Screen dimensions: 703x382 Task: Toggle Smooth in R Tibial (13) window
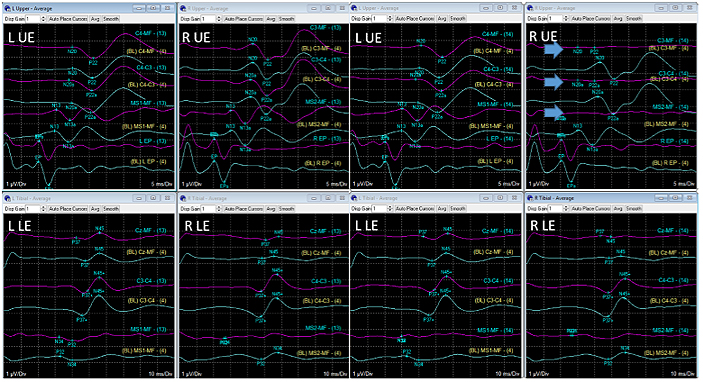click(286, 208)
